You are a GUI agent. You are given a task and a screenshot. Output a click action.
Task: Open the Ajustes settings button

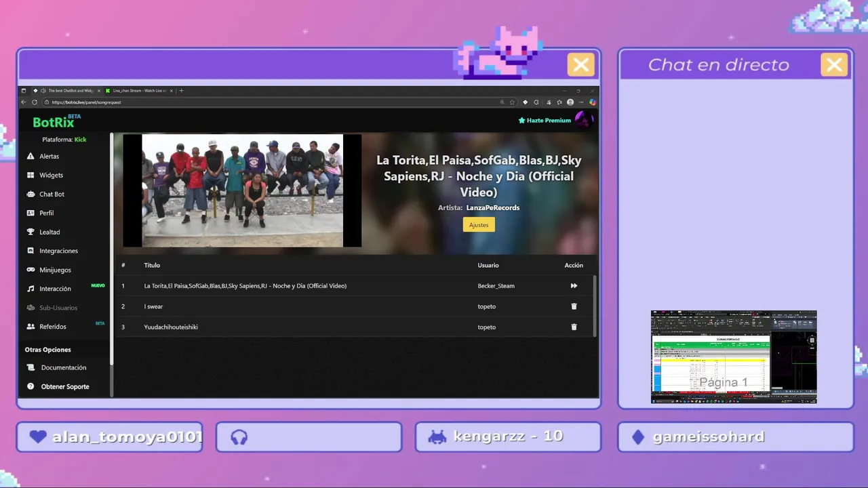point(479,224)
